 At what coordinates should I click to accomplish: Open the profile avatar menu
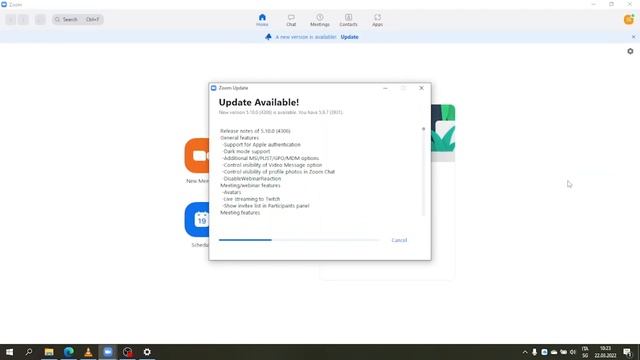tap(629, 19)
